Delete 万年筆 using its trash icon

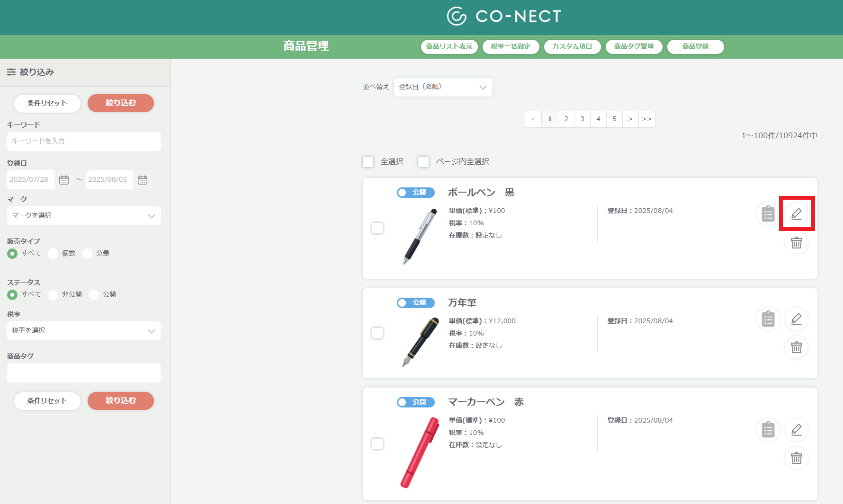797,347
